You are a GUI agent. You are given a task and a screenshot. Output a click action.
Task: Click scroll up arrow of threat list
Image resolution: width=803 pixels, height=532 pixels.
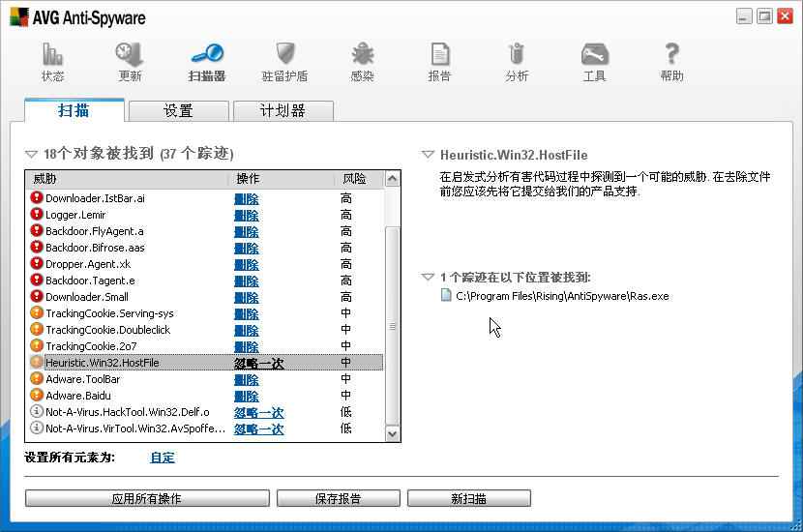click(x=392, y=179)
